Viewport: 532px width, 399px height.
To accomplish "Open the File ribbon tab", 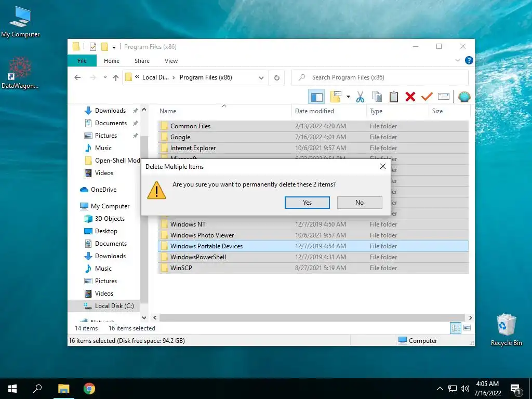I will coord(82,61).
